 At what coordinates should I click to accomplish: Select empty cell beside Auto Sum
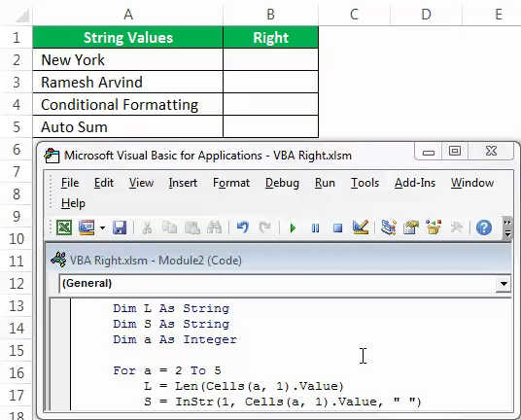pyautogui.click(x=271, y=127)
